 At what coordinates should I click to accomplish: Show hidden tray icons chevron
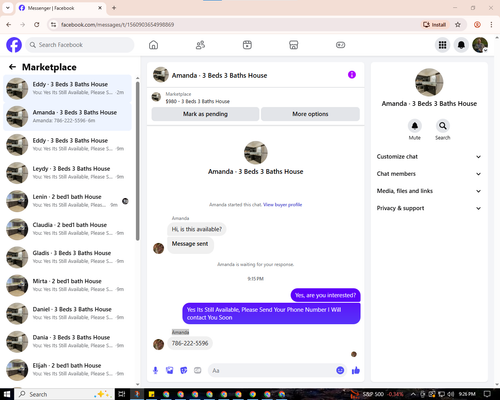tap(413, 394)
